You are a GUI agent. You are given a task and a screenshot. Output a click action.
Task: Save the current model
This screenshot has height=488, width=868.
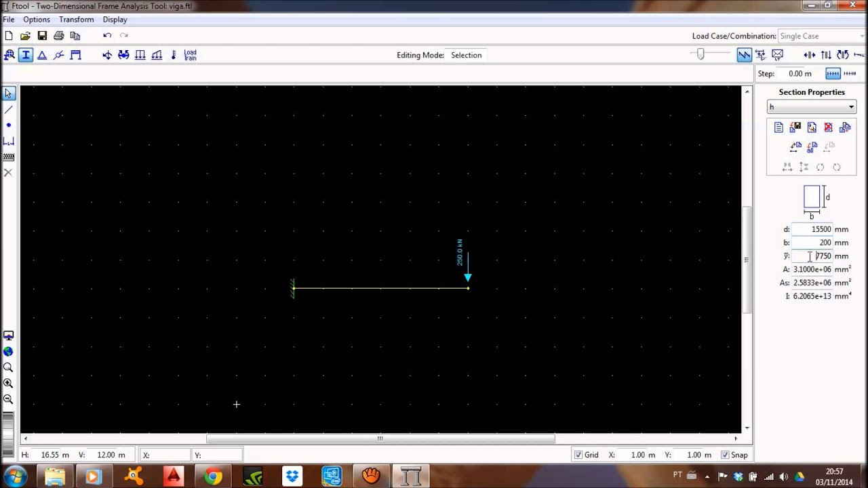click(42, 35)
